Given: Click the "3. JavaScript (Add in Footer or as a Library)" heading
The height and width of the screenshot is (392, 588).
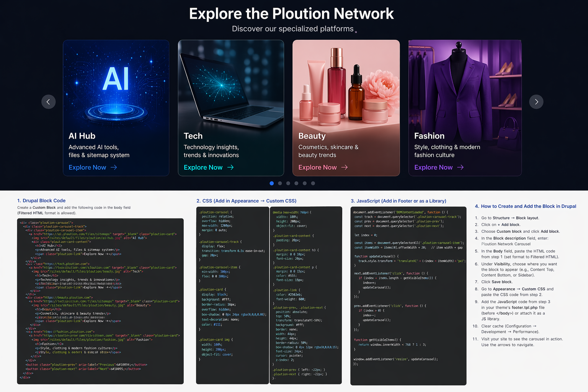Looking at the screenshot, I should 399,201.
